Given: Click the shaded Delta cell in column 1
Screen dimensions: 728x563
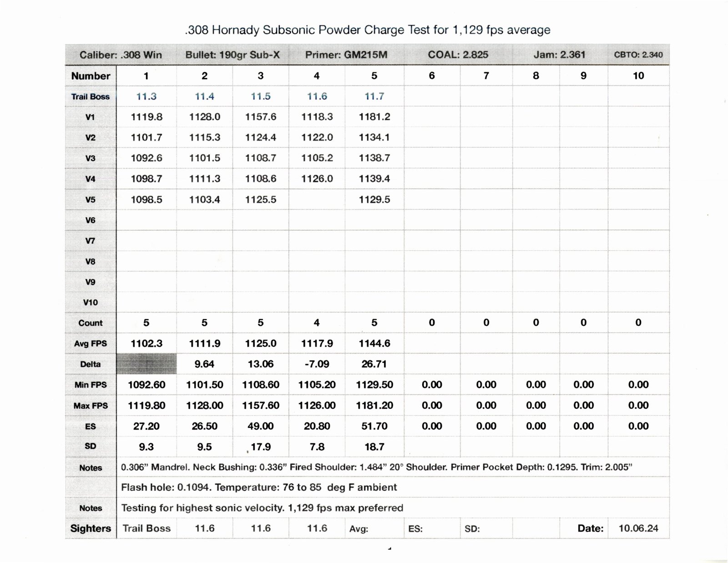Looking at the screenshot, I should 147,364.
